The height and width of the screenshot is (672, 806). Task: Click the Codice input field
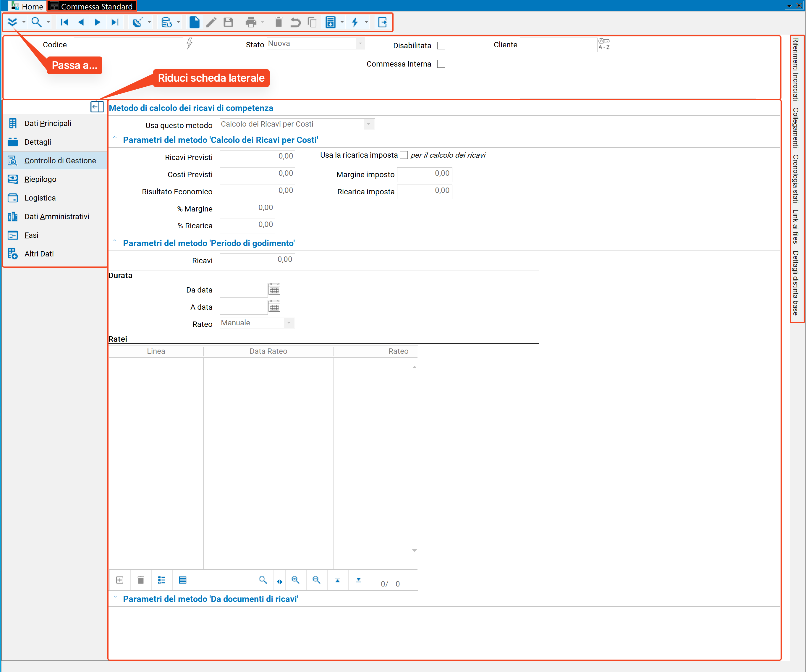[128, 45]
